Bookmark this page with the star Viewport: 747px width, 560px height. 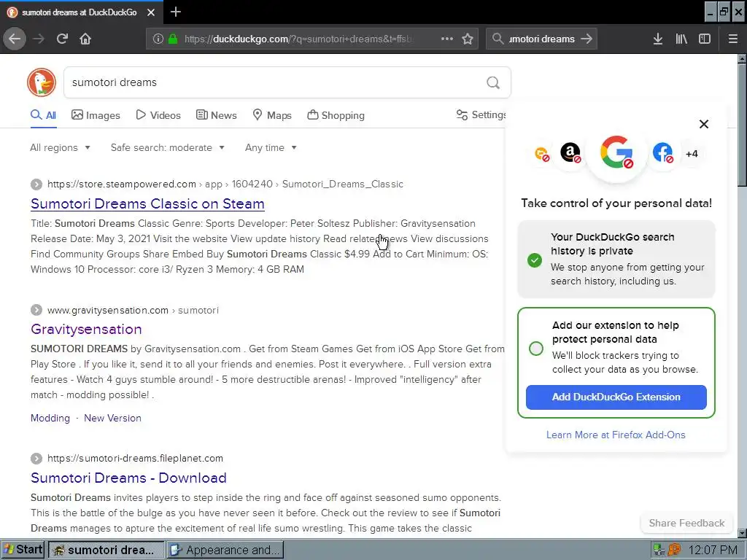pos(468,39)
